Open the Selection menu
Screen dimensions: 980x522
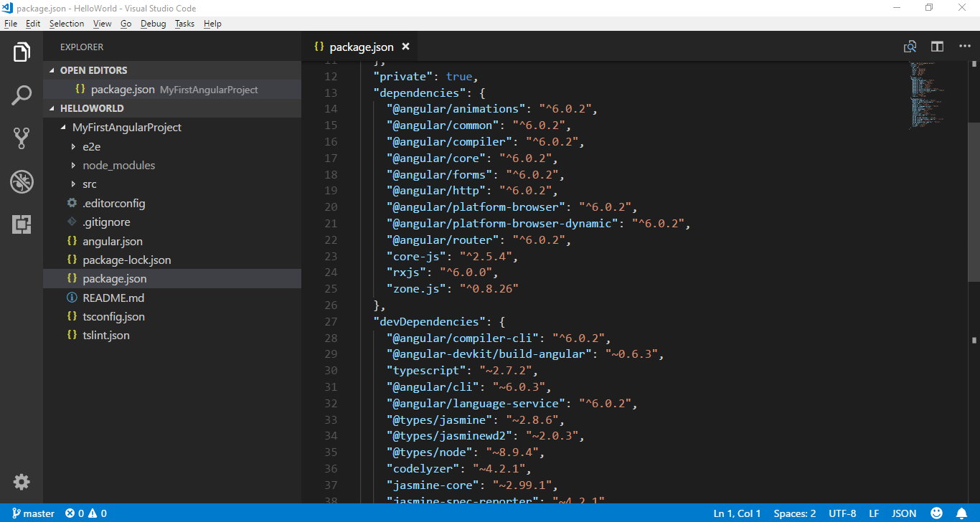click(67, 24)
